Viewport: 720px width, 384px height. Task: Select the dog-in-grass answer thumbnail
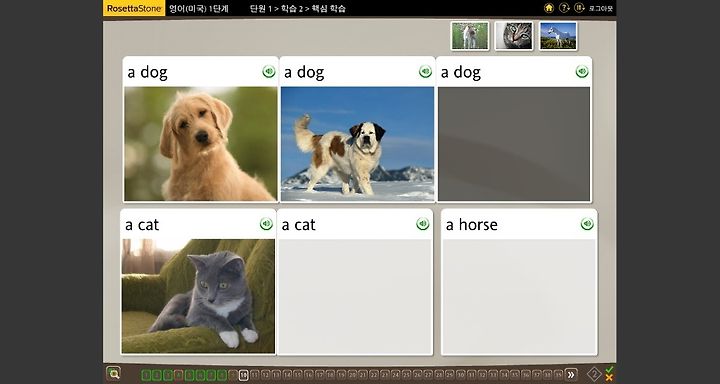pos(470,36)
